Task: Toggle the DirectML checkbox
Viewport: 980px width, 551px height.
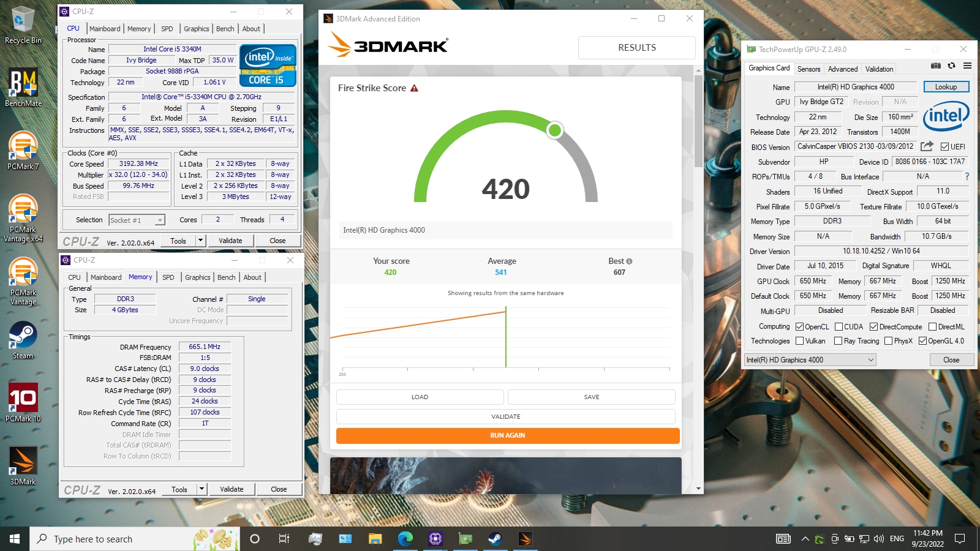Action: (x=932, y=327)
